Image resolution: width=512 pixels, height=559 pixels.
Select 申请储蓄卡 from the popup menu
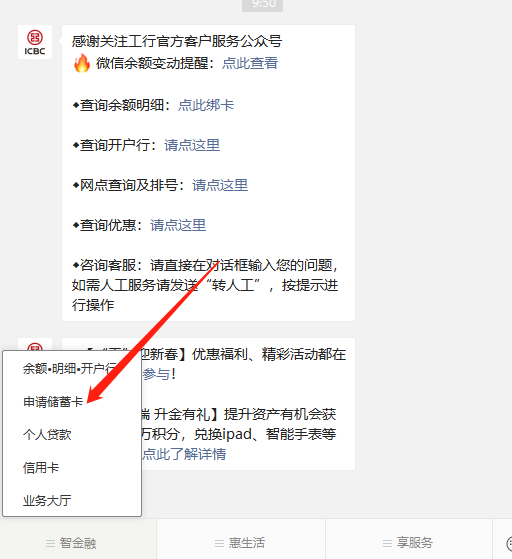point(53,402)
